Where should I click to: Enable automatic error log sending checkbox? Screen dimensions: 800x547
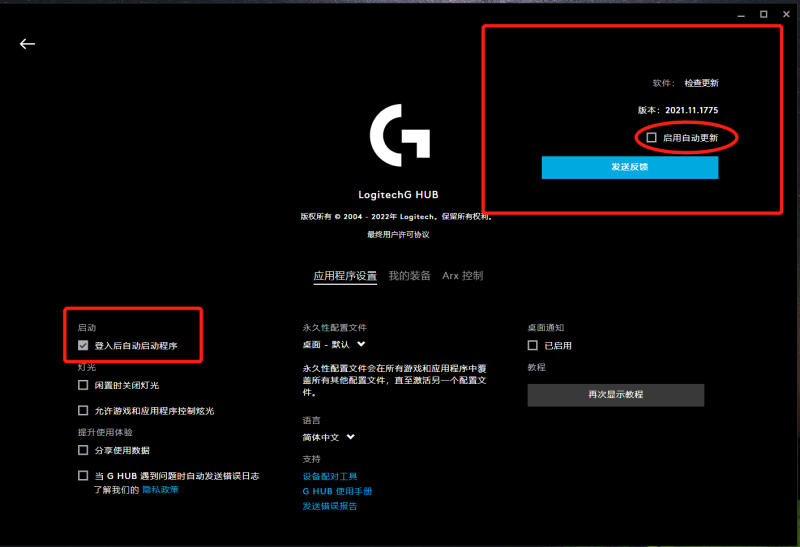pos(83,476)
